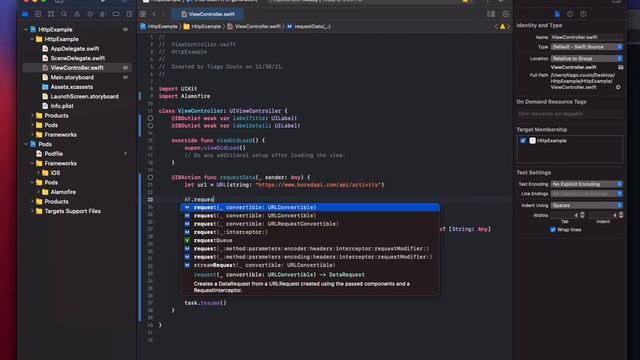Open Podfile in navigator
640x360 pixels.
[53, 154]
